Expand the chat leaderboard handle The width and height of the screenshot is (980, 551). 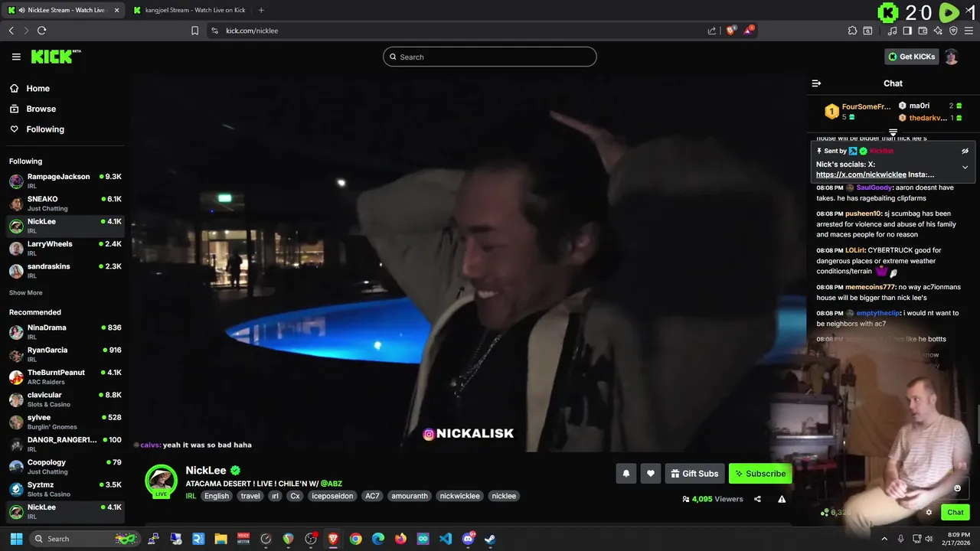[893, 133]
